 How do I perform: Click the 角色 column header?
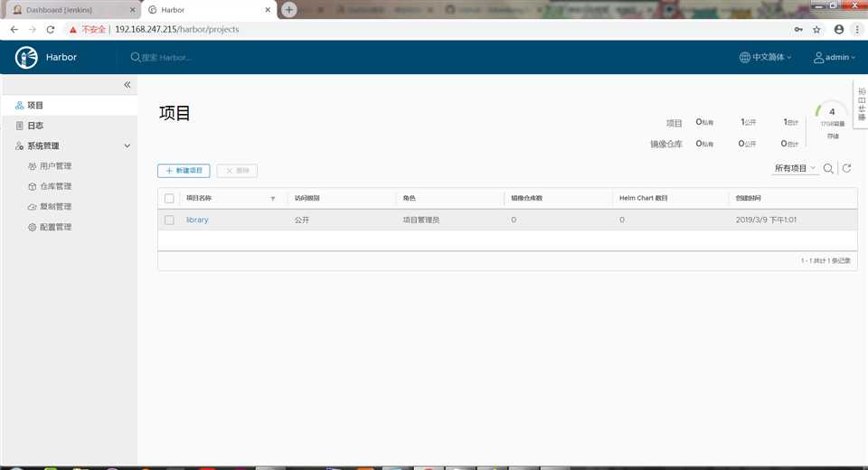click(409, 198)
